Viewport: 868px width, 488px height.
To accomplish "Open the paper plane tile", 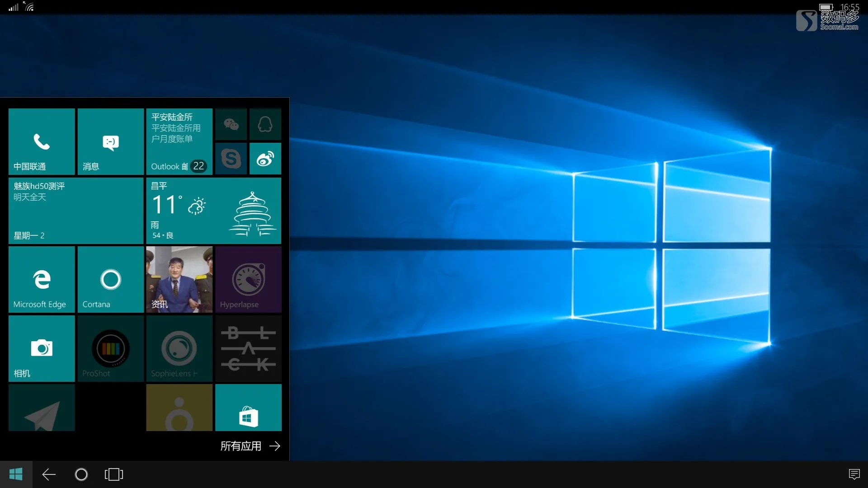I will [42, 408].
